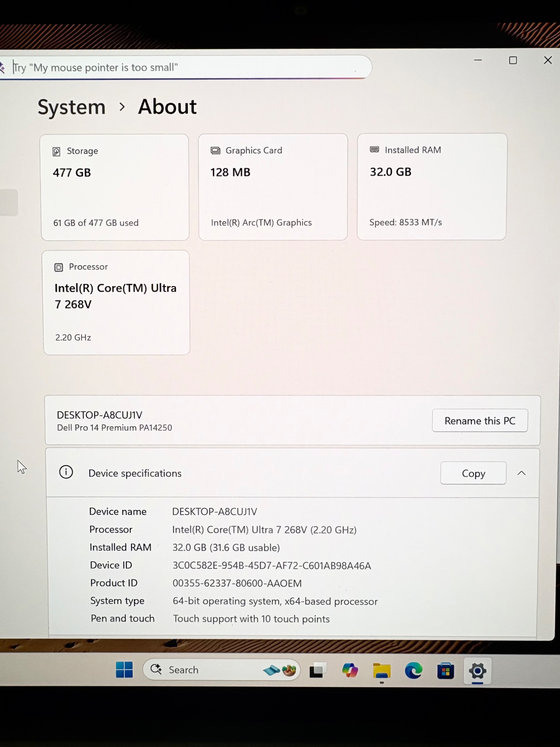
Task: Click the Storage card drive icon
Action: click(x=56, y=151)
